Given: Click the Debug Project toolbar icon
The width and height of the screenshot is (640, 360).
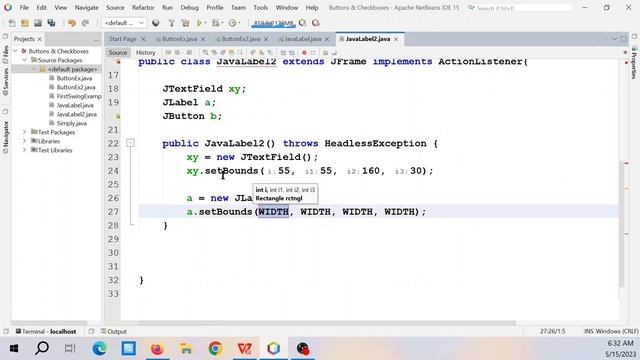Looking at the screenshot, I should pyautogui.click(x=215, y=23).
